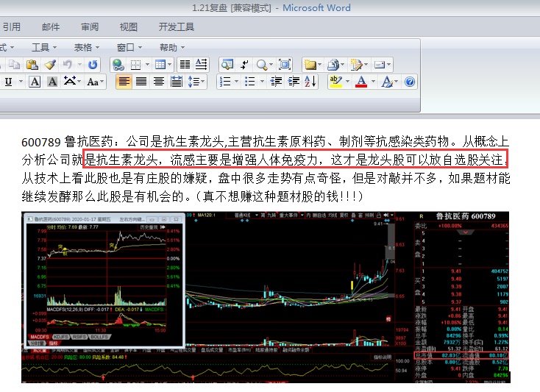Click the Paste clipboard icon
540x392 pixels.
pyautogui.click(x=32, y=65)
